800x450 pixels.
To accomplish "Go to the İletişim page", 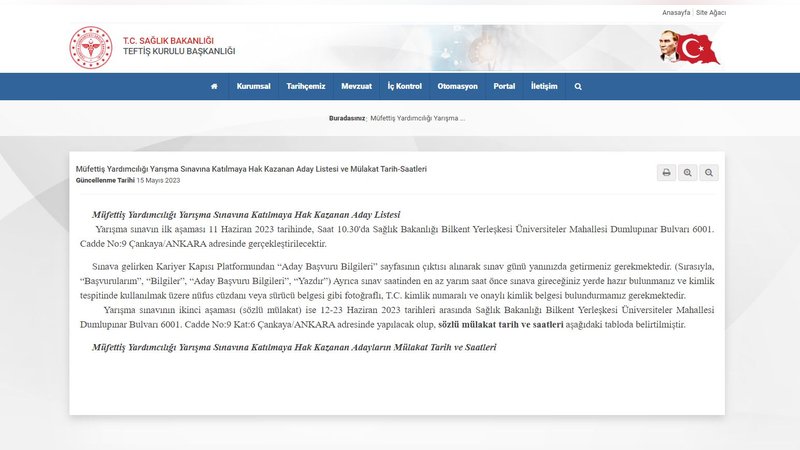I will (x=544, y=86).
